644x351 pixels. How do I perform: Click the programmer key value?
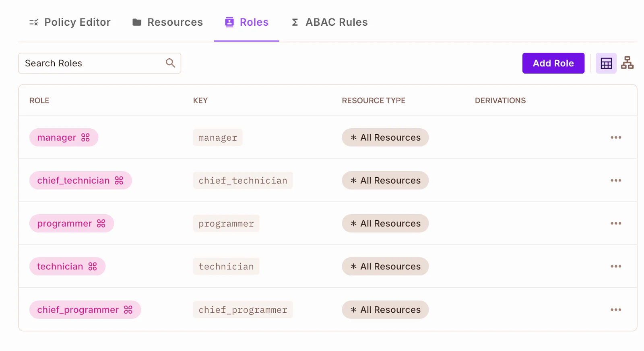click(x=226, y=224)
